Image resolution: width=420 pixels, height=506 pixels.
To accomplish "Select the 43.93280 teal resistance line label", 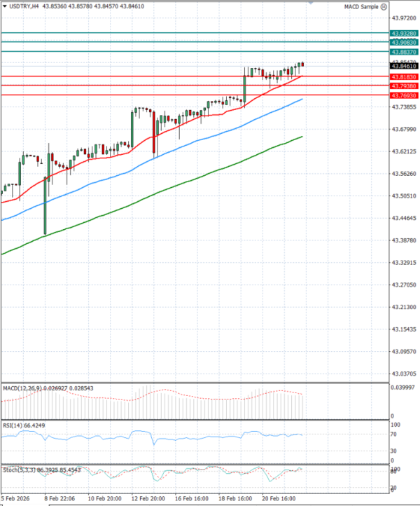I will (x=404, y=33).
